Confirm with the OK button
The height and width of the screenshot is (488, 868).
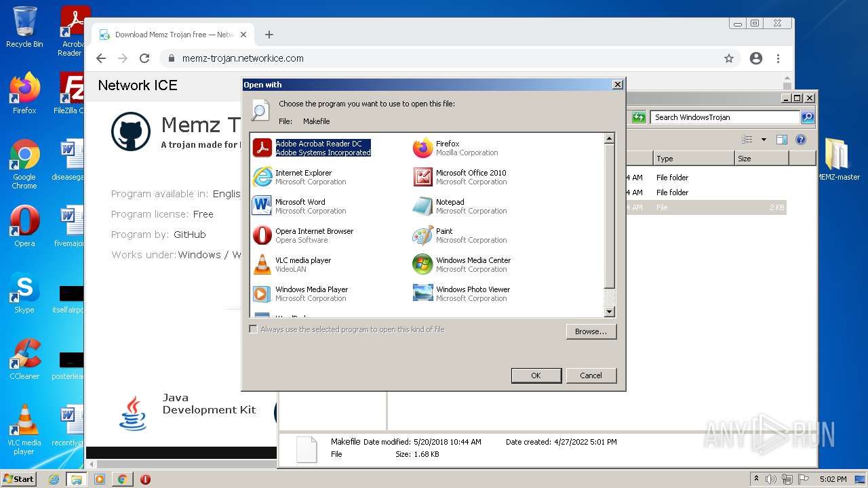[536, 375]
